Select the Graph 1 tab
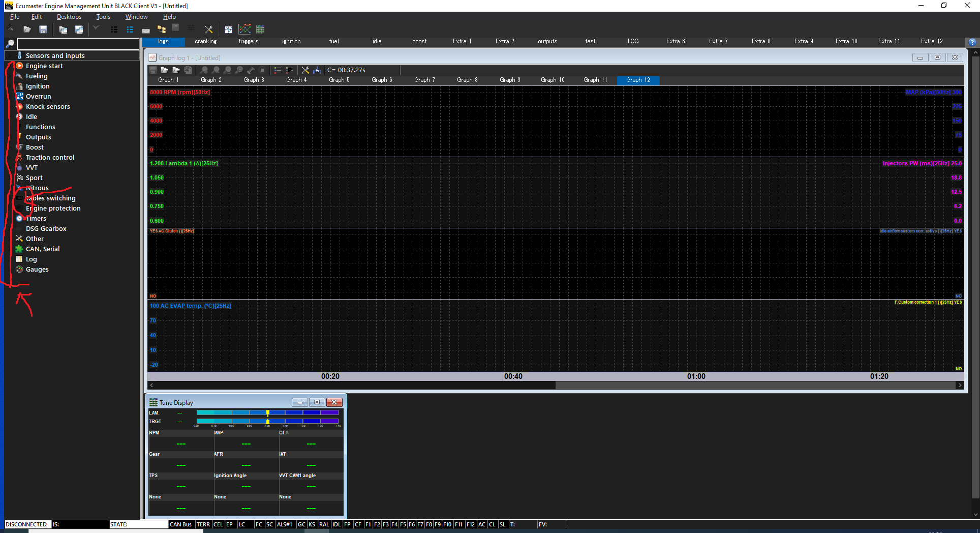The height and width of the screenshot is (533, 980). pos(168,80)
